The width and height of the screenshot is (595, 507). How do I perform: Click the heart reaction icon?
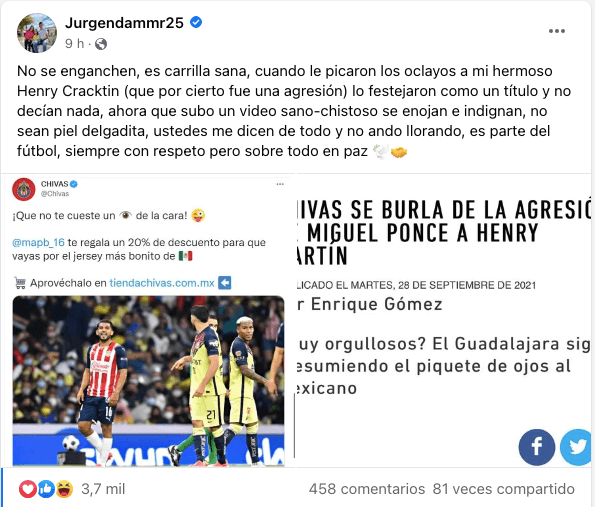click(x=28, y=489)
